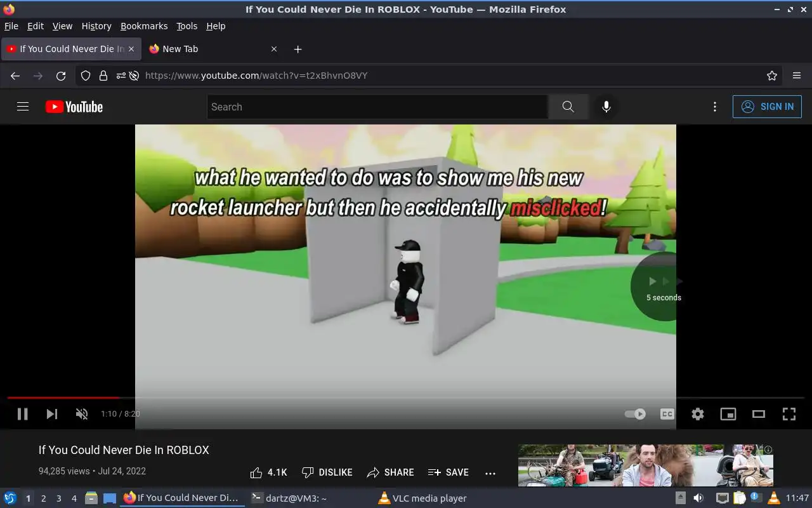Open the site permissions icon in address bar

point(121,76)
